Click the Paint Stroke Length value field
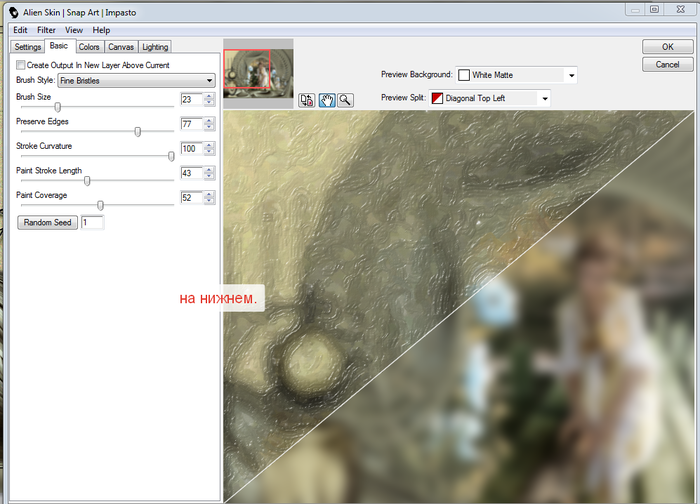 pyautogui.click(x=192, y=173)
